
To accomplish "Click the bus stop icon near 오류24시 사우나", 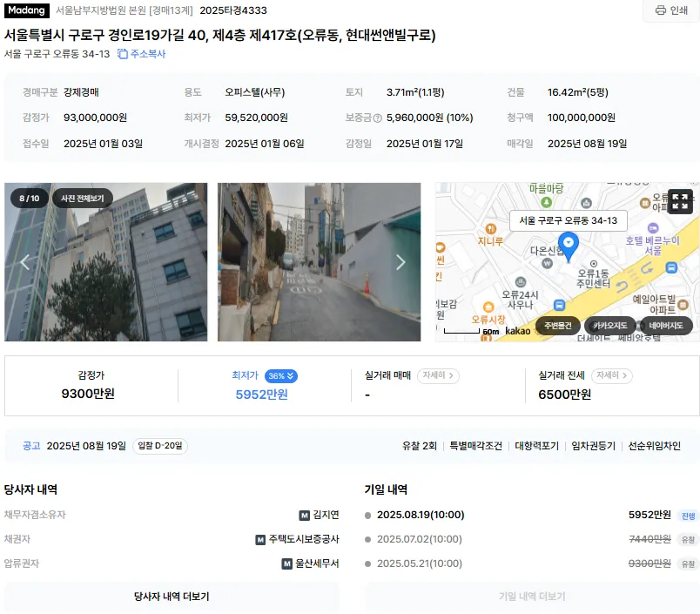I will pos(559,306).
